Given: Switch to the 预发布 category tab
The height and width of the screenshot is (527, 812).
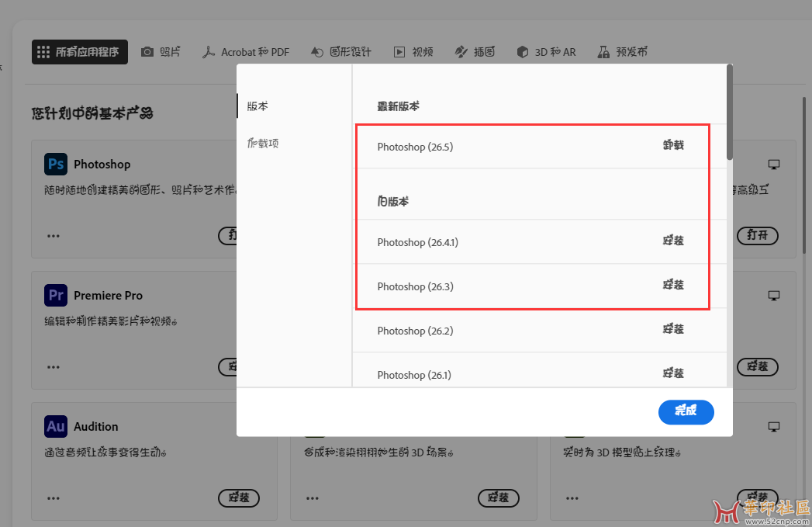Looking at the screenshot, I should point(623,52).
